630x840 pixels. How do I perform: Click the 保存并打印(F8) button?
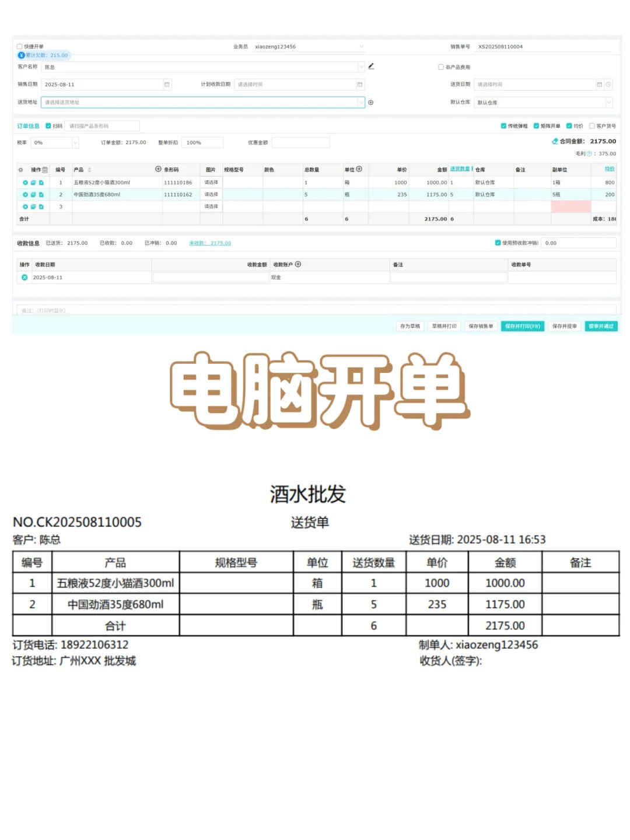pyautogui.click(x=522, y=326)
